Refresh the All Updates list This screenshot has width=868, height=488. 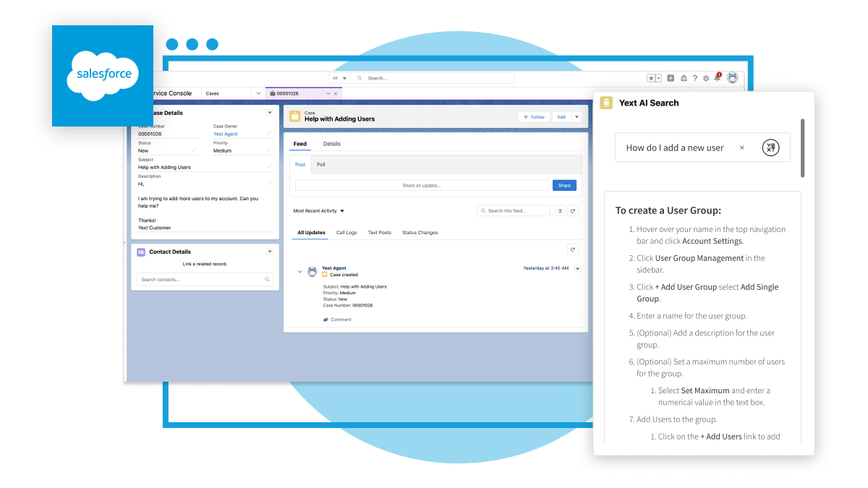[x=573, y=249]
